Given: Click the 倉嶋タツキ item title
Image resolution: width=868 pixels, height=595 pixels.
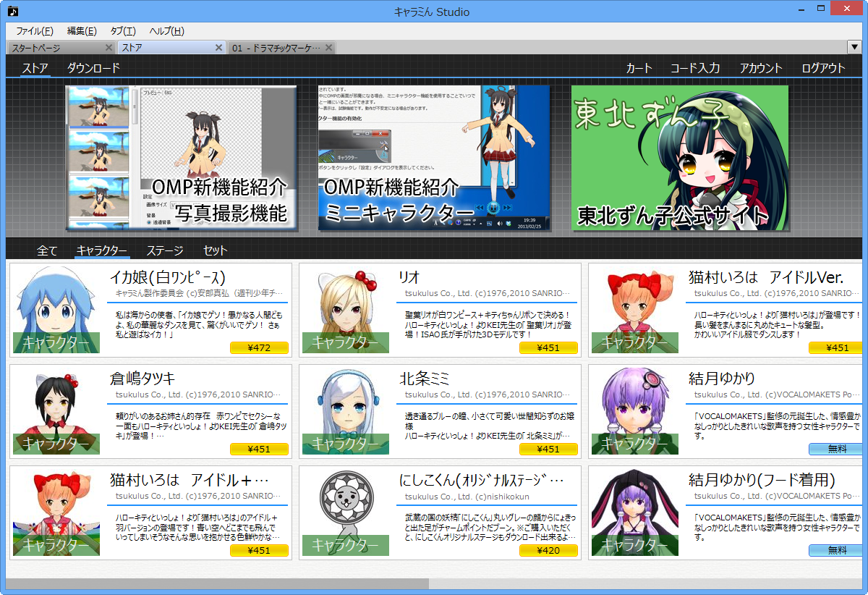Looking at the screenshot, I should 142,379.
